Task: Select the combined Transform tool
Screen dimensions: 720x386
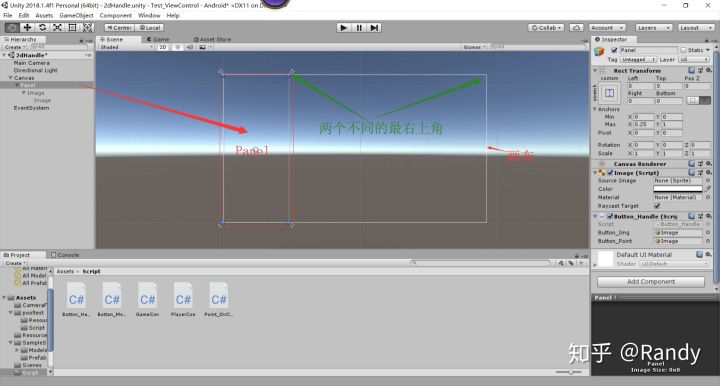Action: coord(88,28)
